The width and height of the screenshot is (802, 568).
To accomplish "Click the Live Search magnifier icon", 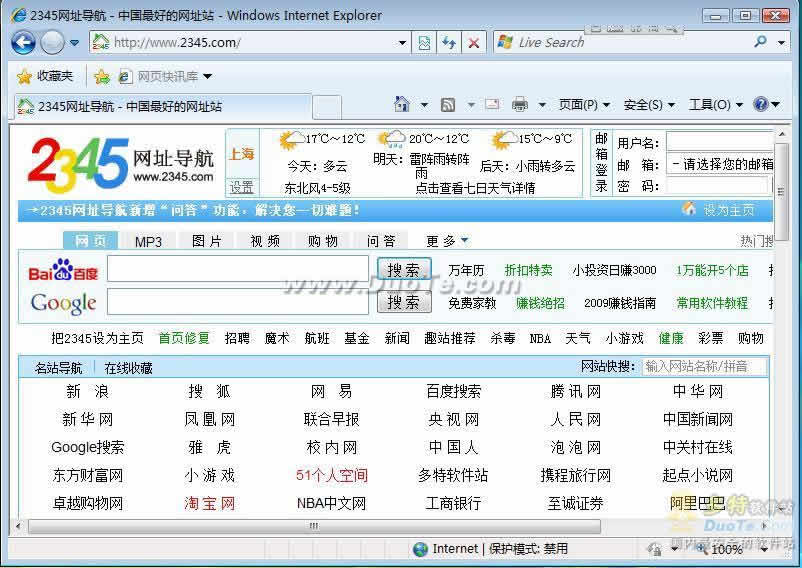I will pyautogui.click(x=761, y=41).
